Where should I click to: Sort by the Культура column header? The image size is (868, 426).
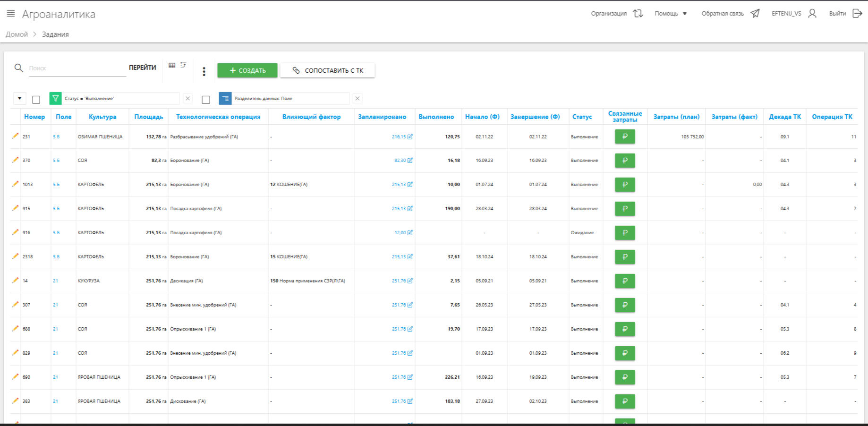pos(102,117)
